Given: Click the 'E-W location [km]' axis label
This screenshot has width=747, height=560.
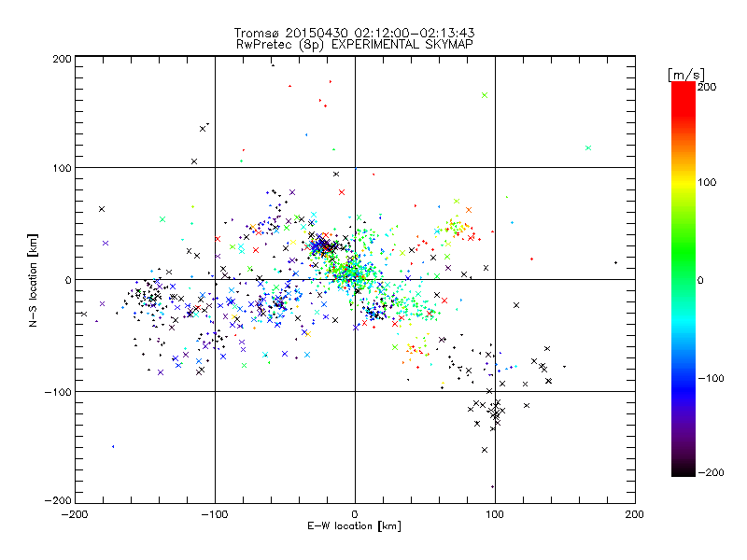Looking at the screenshot, I should (354, 526).
